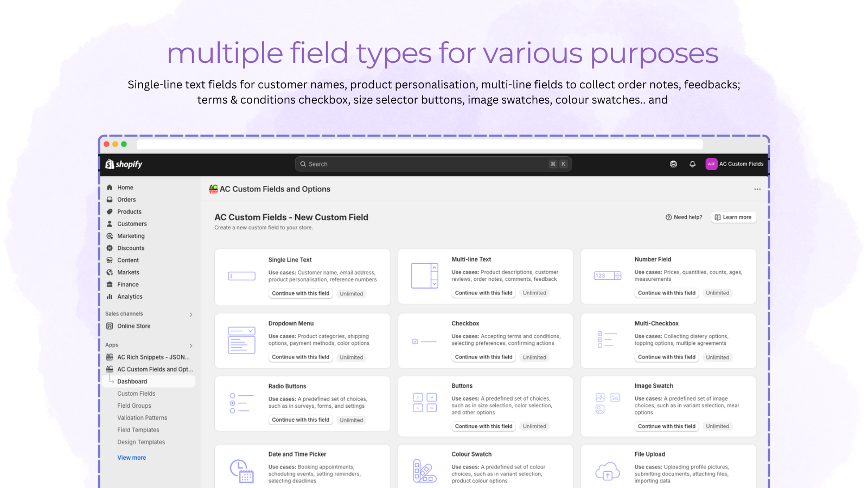Click the Colour Swatch illustration
The width and height of the screenshot is (868, 488).
[425, 471]
